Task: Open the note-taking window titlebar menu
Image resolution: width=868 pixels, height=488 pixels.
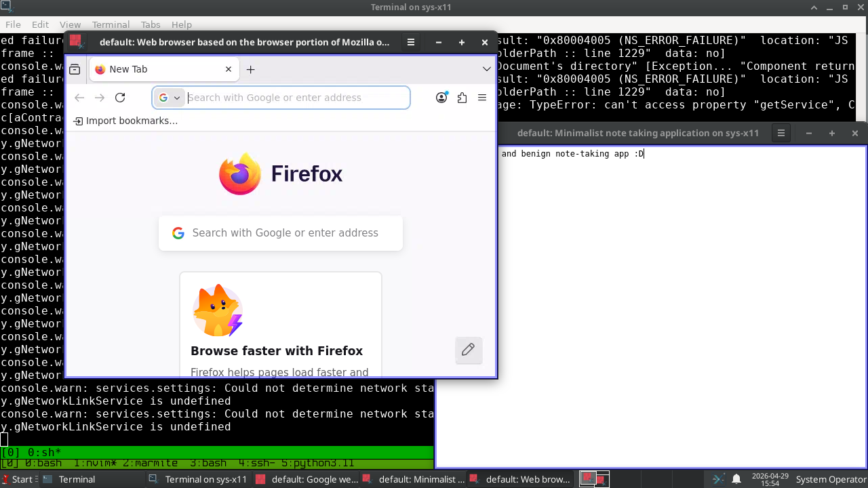Action: [x=781, y=134]
